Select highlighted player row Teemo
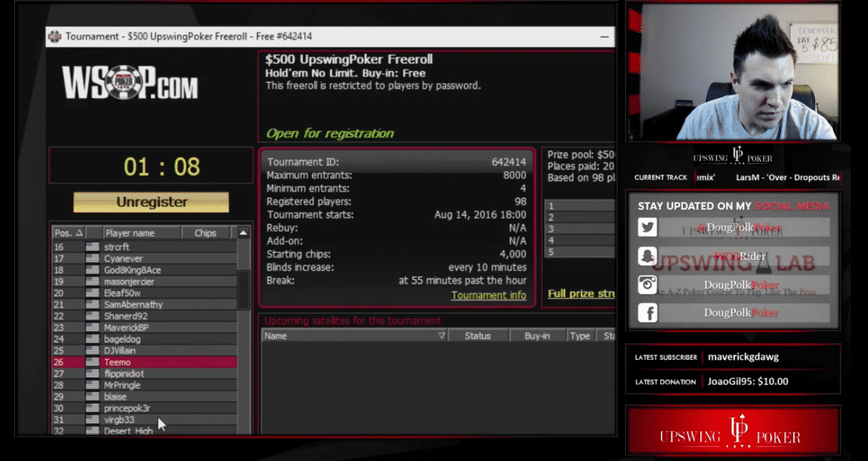This screenshot has width=868, height=461. click(144, 362)
